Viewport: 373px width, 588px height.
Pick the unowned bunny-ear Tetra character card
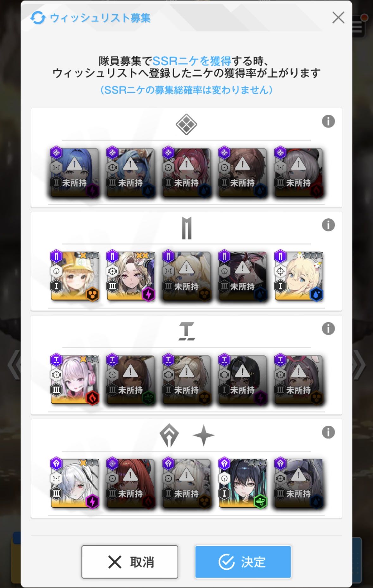click(299, 380)
